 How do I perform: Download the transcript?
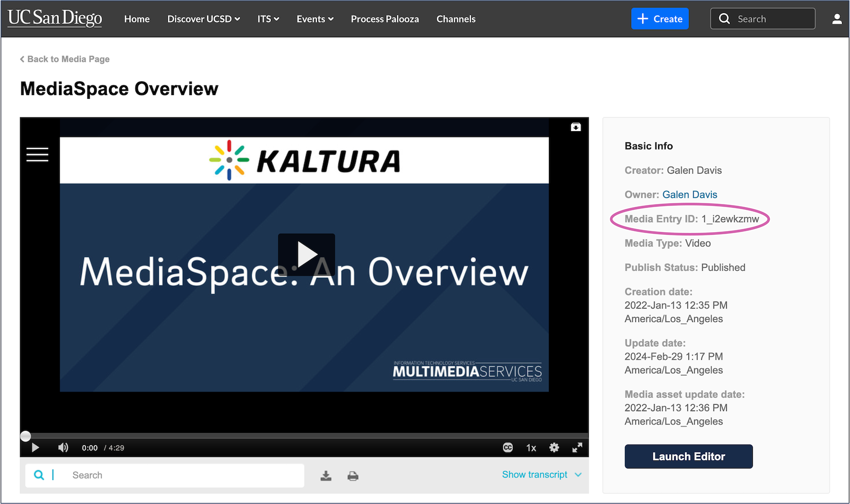pos(326,476)
